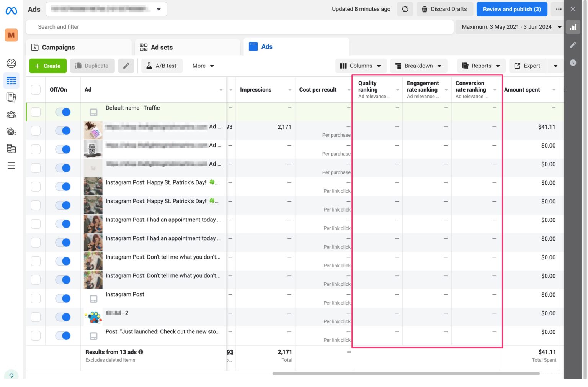Show the charts panel with bar-graph icon
Viewport: 588px width, 387px height.
tap(573, 27)
